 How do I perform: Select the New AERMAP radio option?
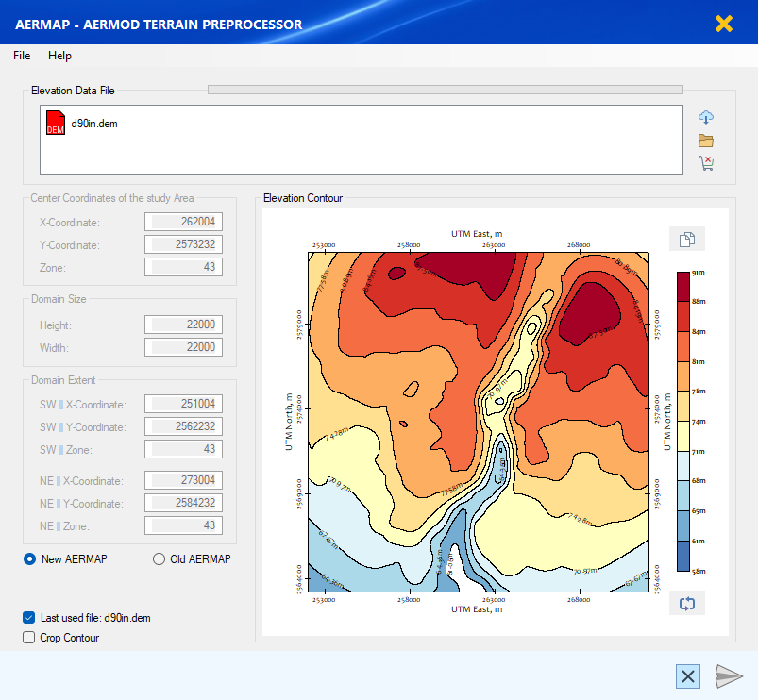tap(29, 558)
